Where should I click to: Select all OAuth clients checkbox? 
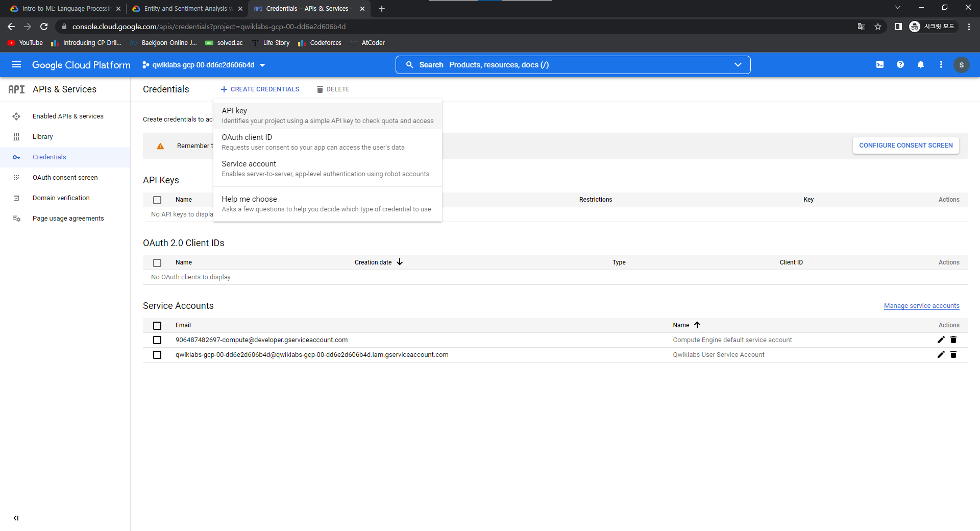157,263
